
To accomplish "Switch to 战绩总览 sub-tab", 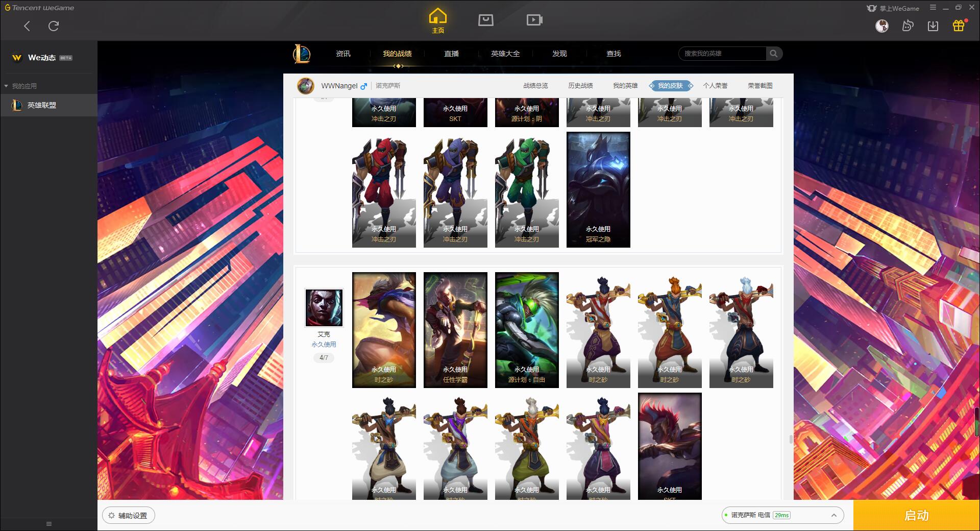I will pos(535,86).
